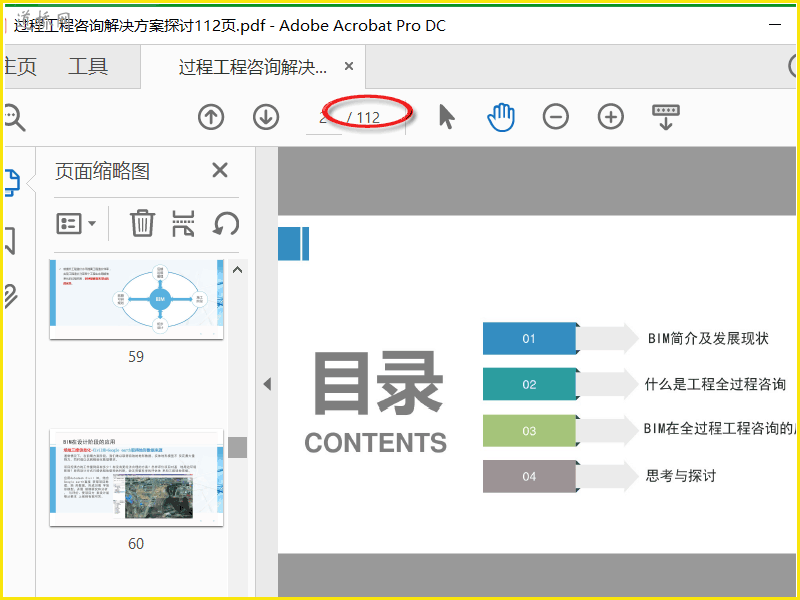Select page 60 thumbnail
This screenshot has height=600, width=800.
[136, 478]
